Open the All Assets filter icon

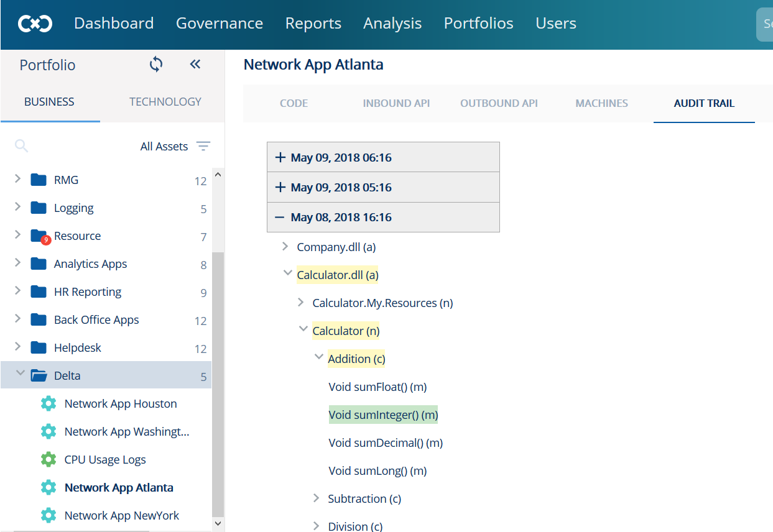pyautogui.click(x=203, y=146)
